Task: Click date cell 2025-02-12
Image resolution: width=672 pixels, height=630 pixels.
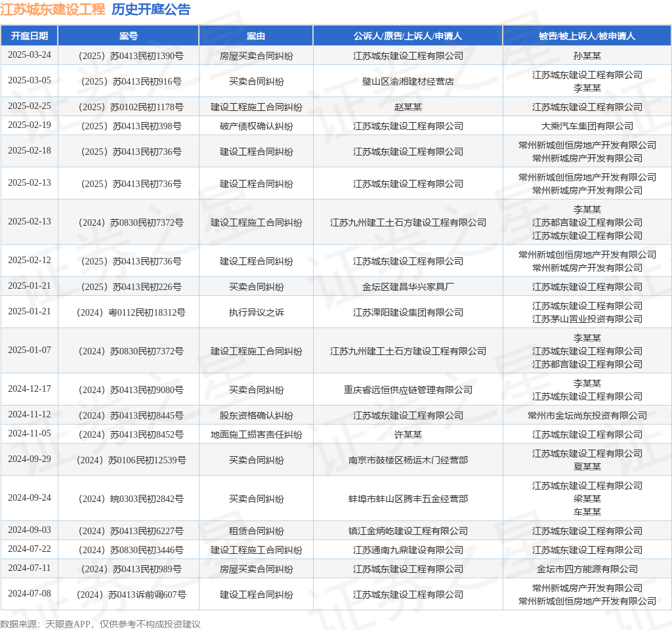Action: click(29, 261)
